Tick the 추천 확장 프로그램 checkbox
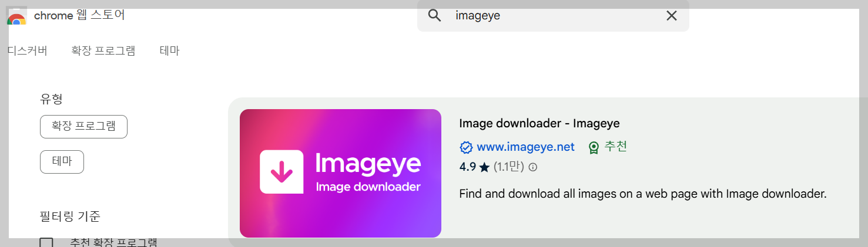Viewport: 868px width, 247px height. (x=46, y=243)
